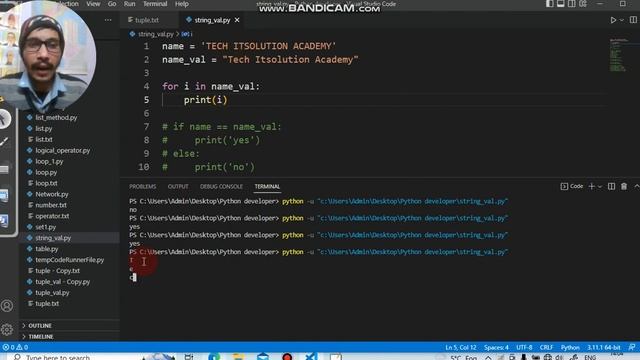Screen dimensions: 640x360
Task: Toggle primary side bar layout icon
Action: tap(550, 4)
